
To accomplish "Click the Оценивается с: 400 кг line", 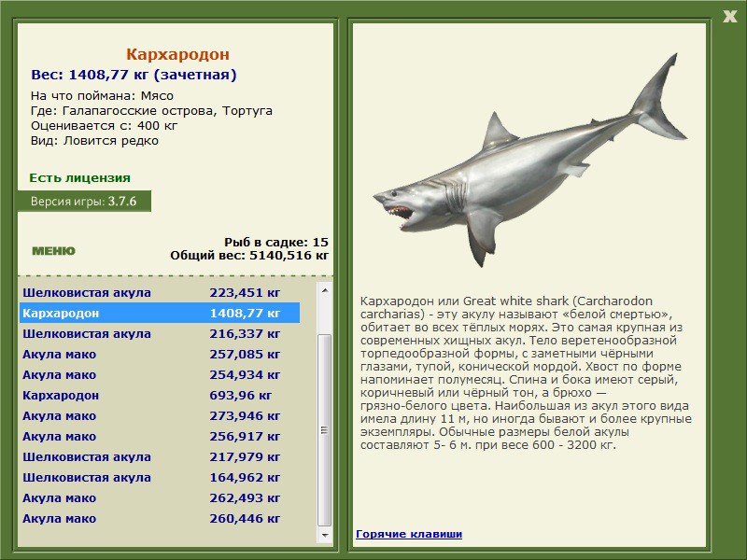I will coord(104,126).
